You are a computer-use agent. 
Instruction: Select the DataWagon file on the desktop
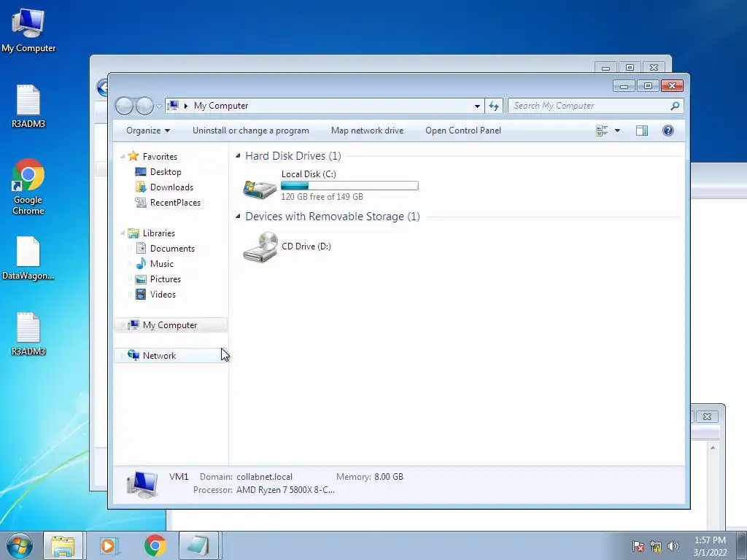pyautogui.click(x=28, y=258)
